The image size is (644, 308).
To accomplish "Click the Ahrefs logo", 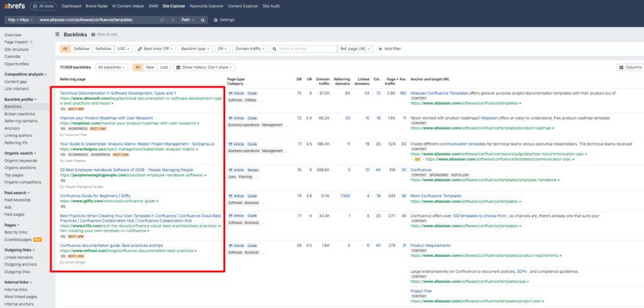I will click(14, 6).
